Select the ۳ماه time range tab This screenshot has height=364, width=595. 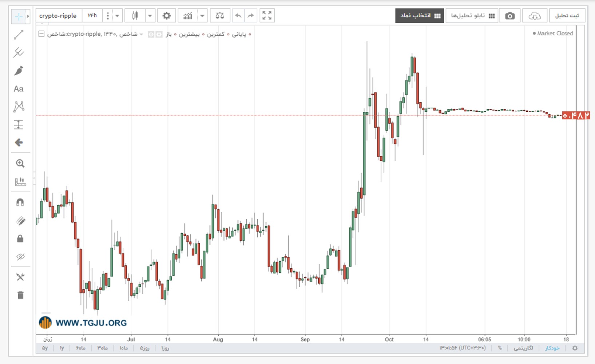coord(102,348)
